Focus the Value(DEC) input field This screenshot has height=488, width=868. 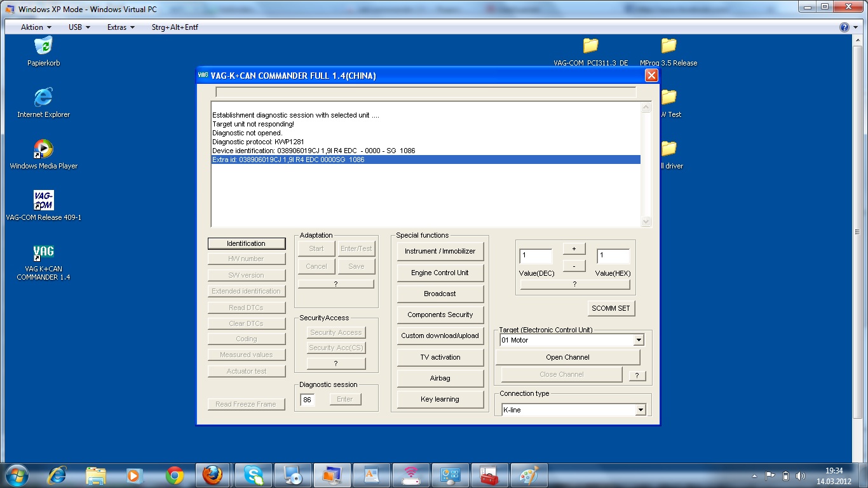tap(536, 256)
